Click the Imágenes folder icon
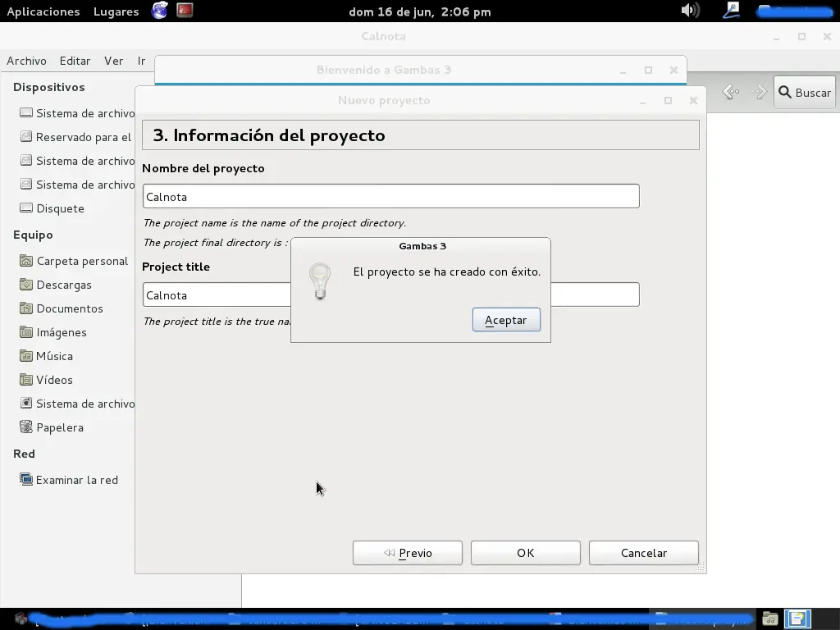 click(26, 332)
